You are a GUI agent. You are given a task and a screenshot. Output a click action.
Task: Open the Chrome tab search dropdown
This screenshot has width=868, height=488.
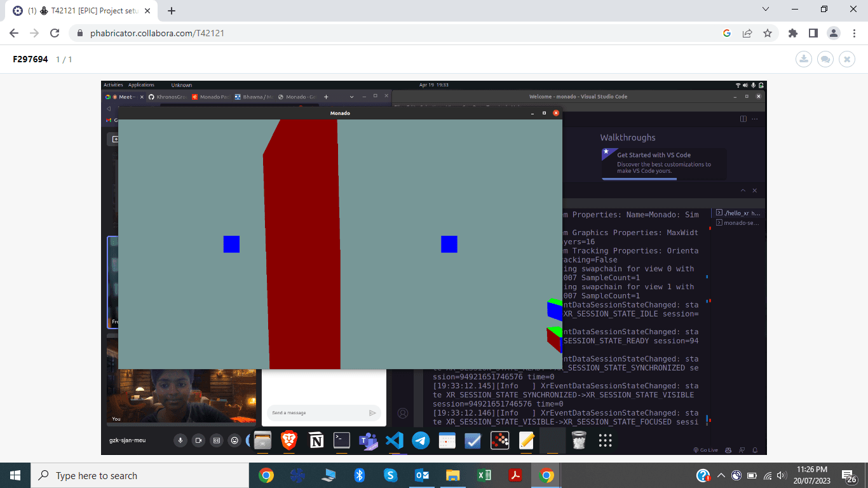pos(766,9)
